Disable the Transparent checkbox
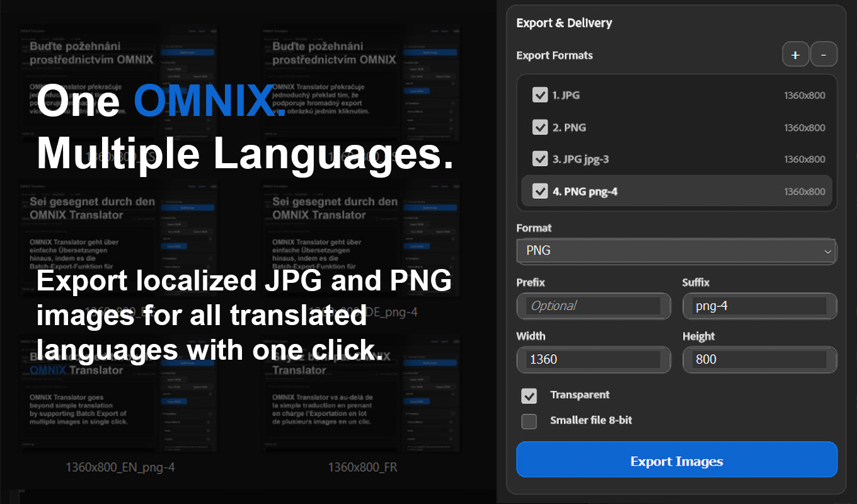This screenshot has height=504, width=857. pyautogui.click(x=529, y=396)
